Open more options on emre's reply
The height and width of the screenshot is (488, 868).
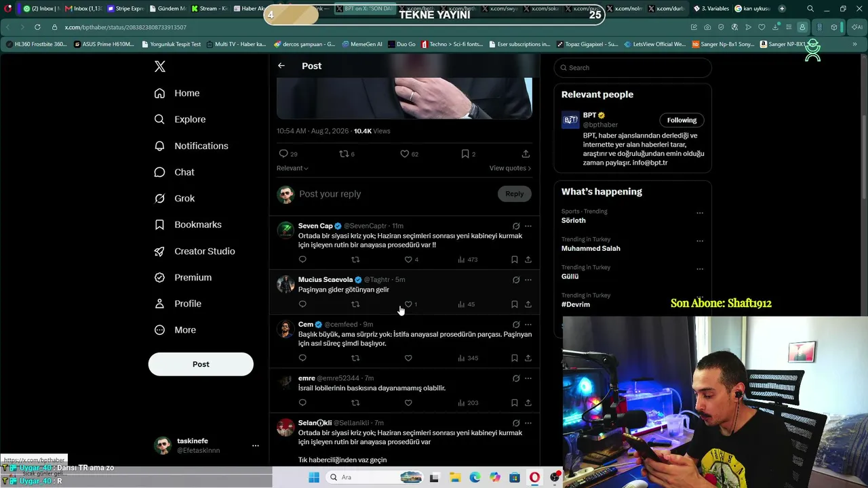(528, 378)
